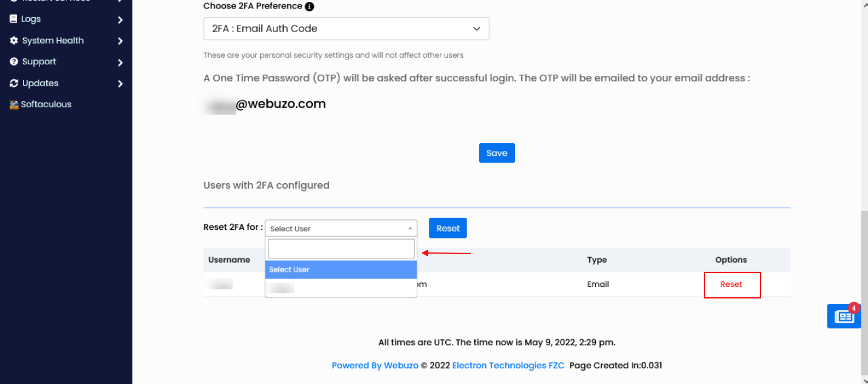868x384 pixels.
Task: Click the System Health gear icon
Action: (14, 41)
